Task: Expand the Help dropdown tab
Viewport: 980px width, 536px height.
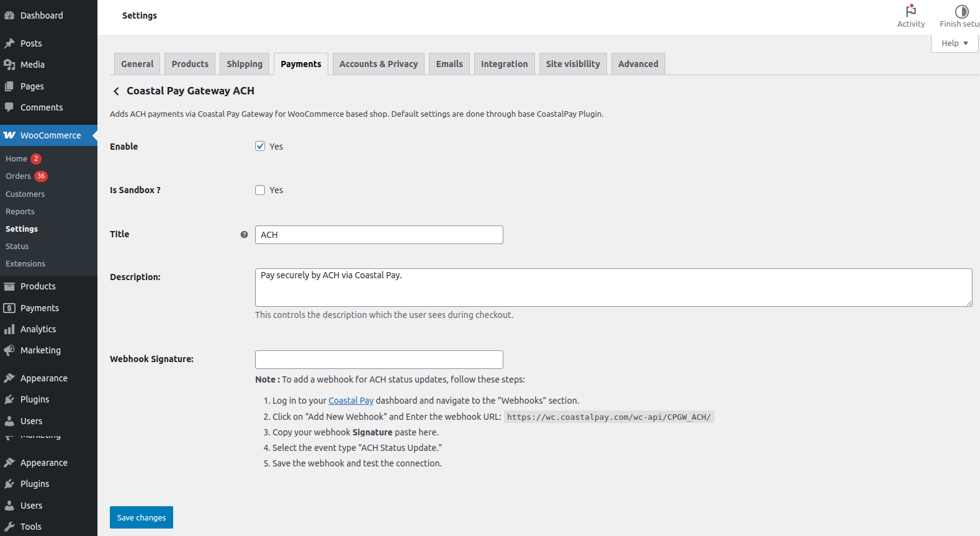Action: 955,43
